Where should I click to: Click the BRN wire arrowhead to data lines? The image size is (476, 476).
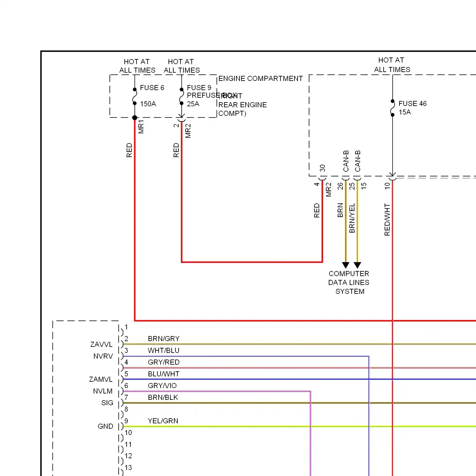(x=346, y=265)
